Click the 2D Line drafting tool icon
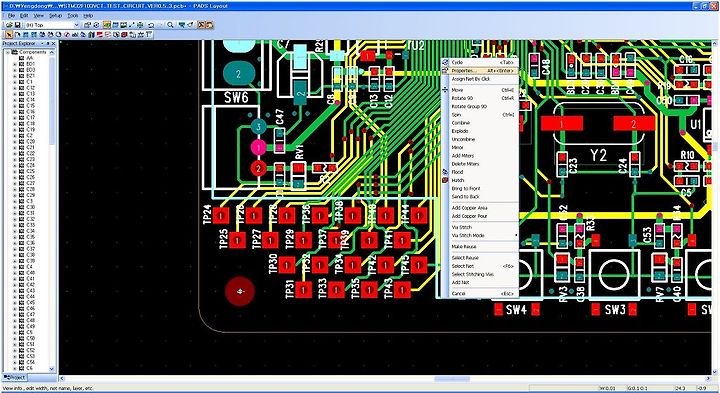This screenshot has width=720, height=393. coord(17,34)
